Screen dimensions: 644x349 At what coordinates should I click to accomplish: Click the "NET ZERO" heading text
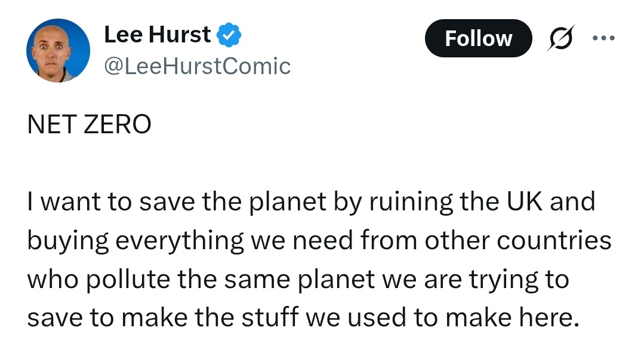(89, 124)
